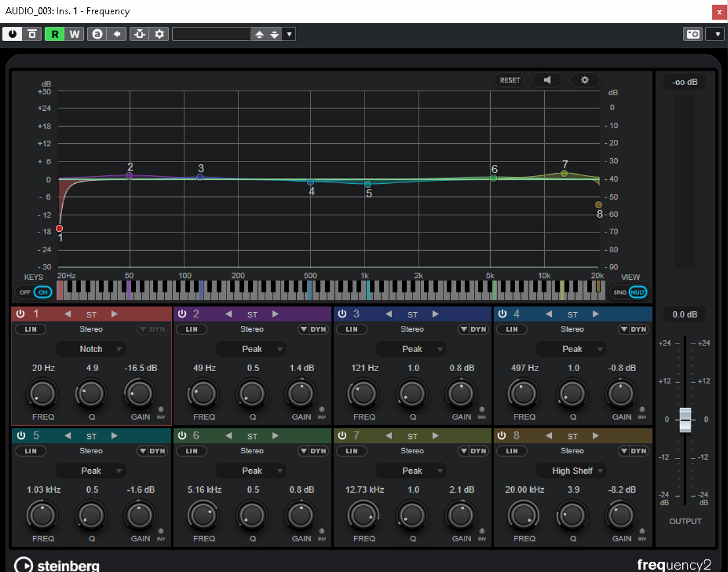Click the RESET button
728x572 pixels.
pos(509,80)
